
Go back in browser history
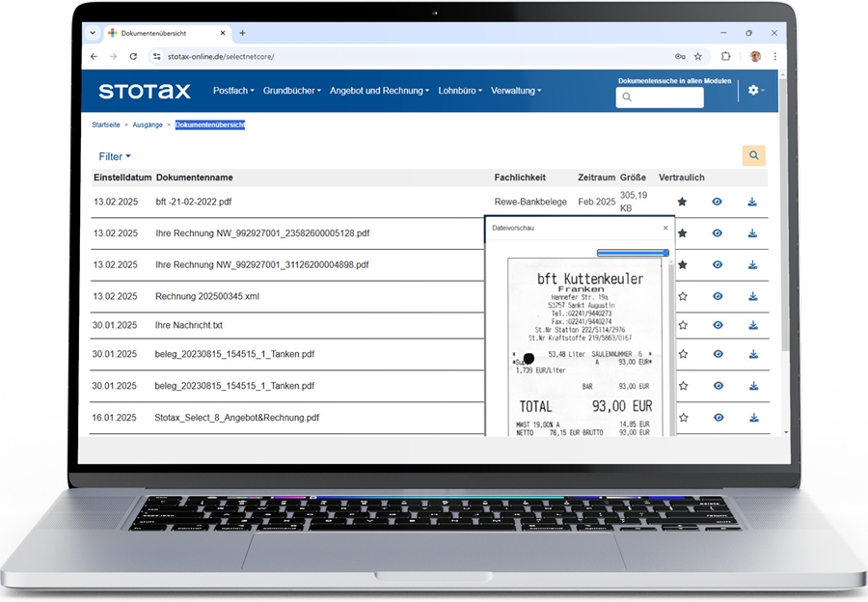point(94,57)
